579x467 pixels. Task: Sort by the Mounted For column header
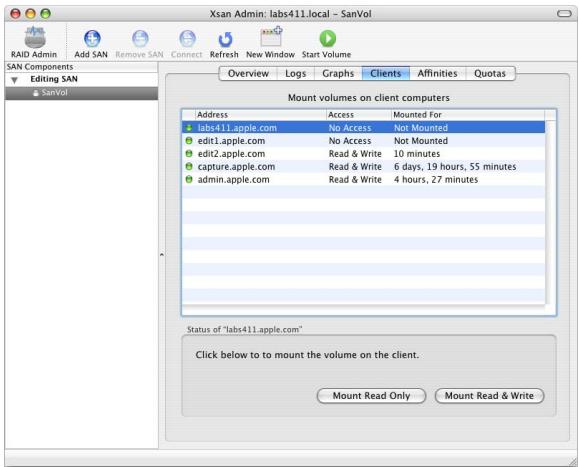pos(467,115)
